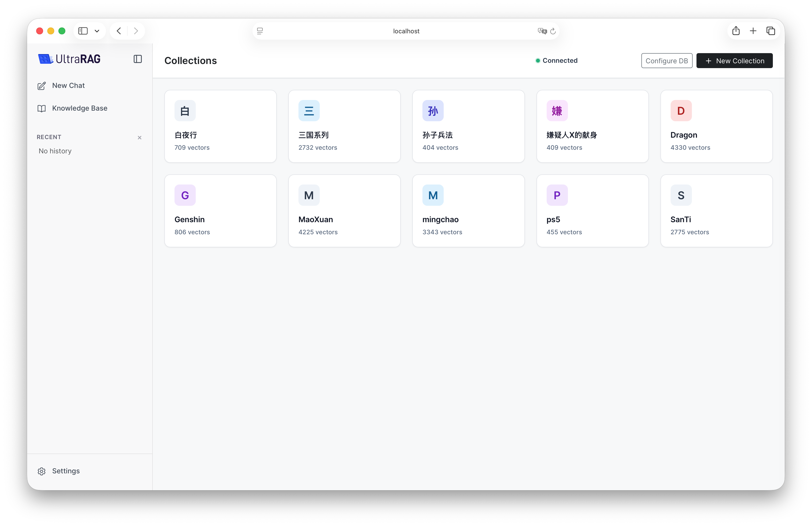
Task: Open the Genshin collection G icon
Action: click(185, 195)
